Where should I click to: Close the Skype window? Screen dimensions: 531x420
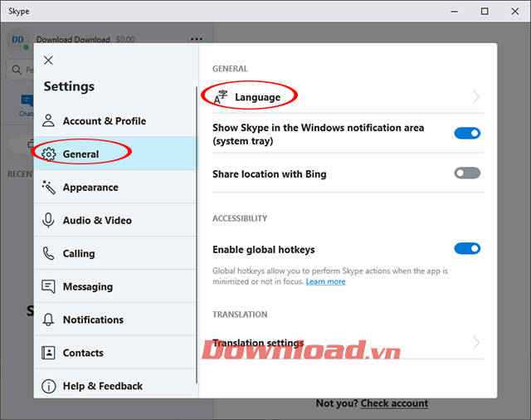pyautogui.click(x=515, y=11)
